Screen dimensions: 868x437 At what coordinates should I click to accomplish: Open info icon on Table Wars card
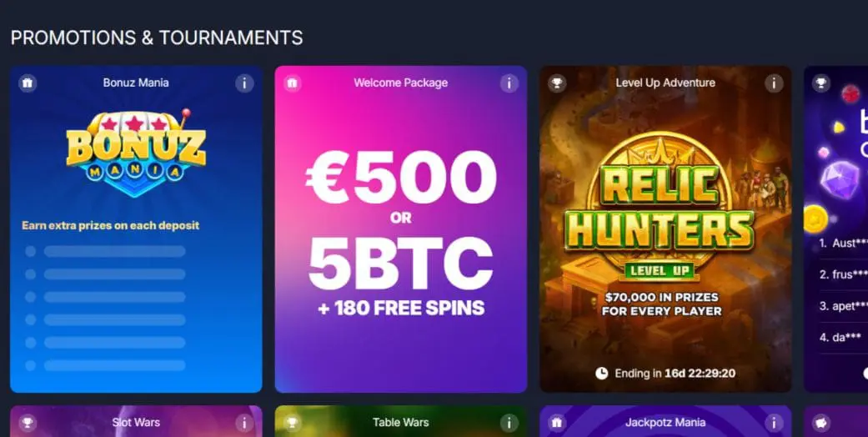click(509, 423)
